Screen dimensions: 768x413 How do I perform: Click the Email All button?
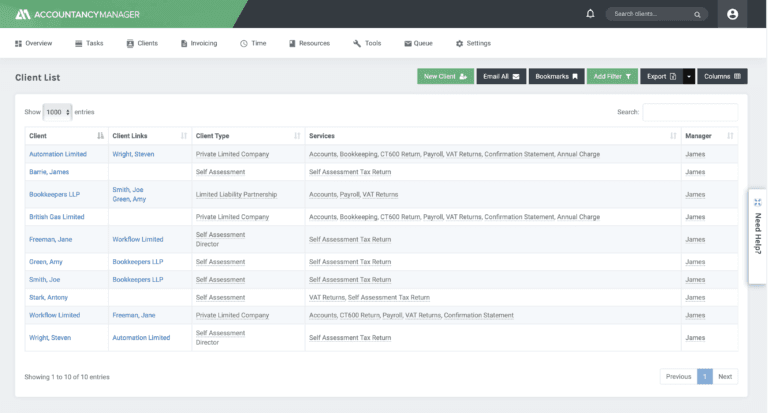pyautogui.click(x=501, y=76)
